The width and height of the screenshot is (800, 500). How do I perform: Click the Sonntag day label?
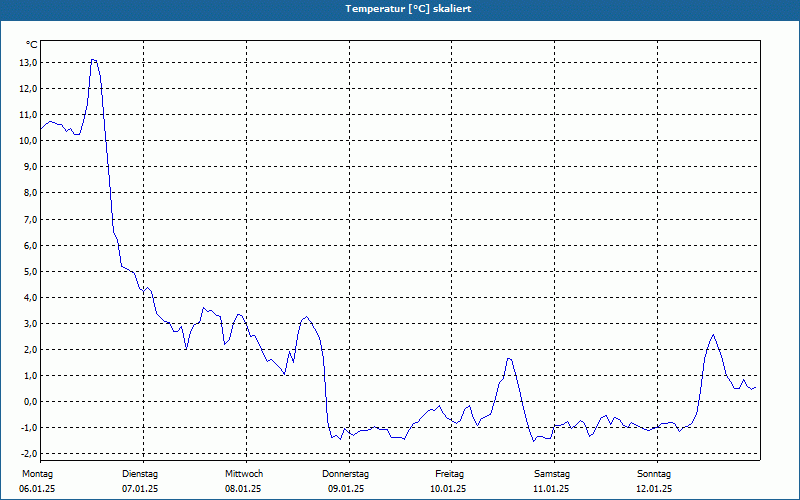(654, 473)
